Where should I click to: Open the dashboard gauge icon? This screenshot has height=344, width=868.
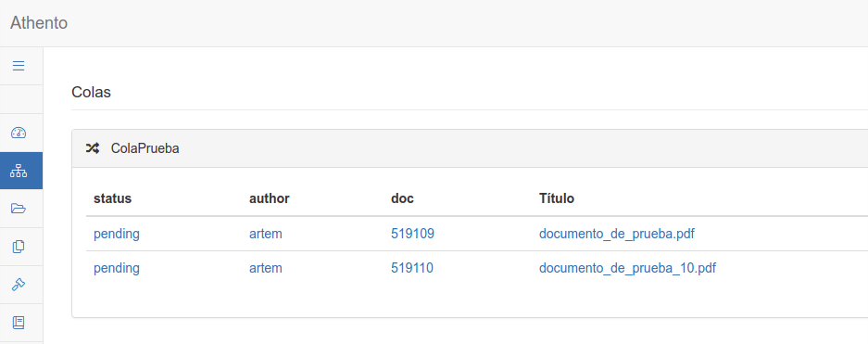19,133
